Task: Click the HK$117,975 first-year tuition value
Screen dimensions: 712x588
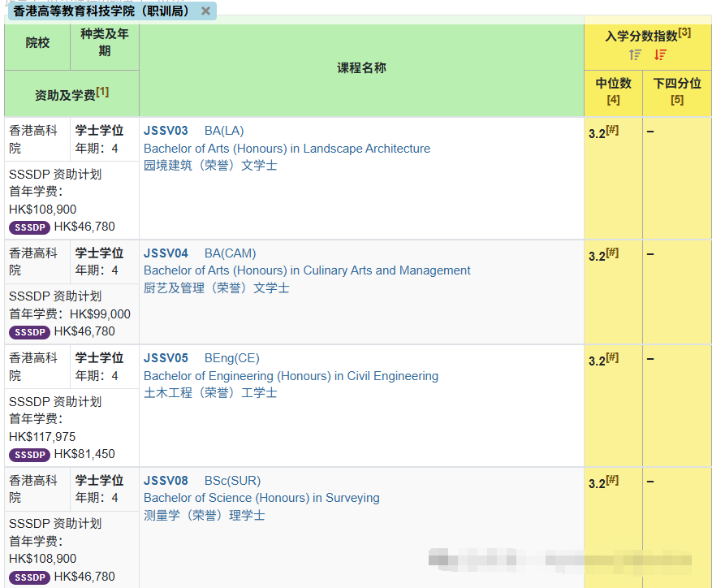Action: tap(42, 437)
